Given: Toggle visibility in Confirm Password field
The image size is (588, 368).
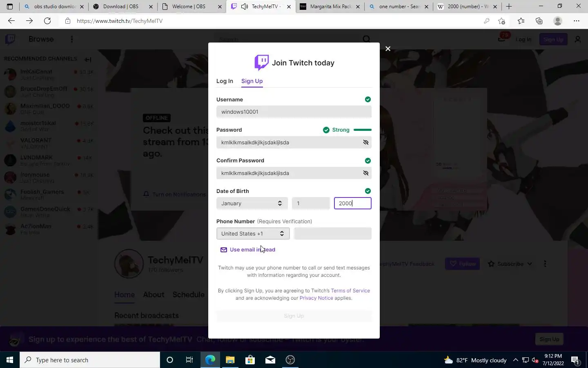Looking at the screenshot, I should pos(366,173).
